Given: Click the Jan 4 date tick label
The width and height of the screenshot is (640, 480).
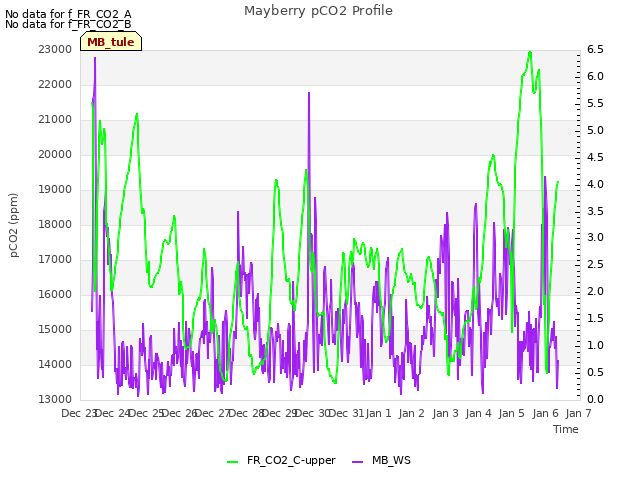Looking at the screenshot, I should [478, 413].
